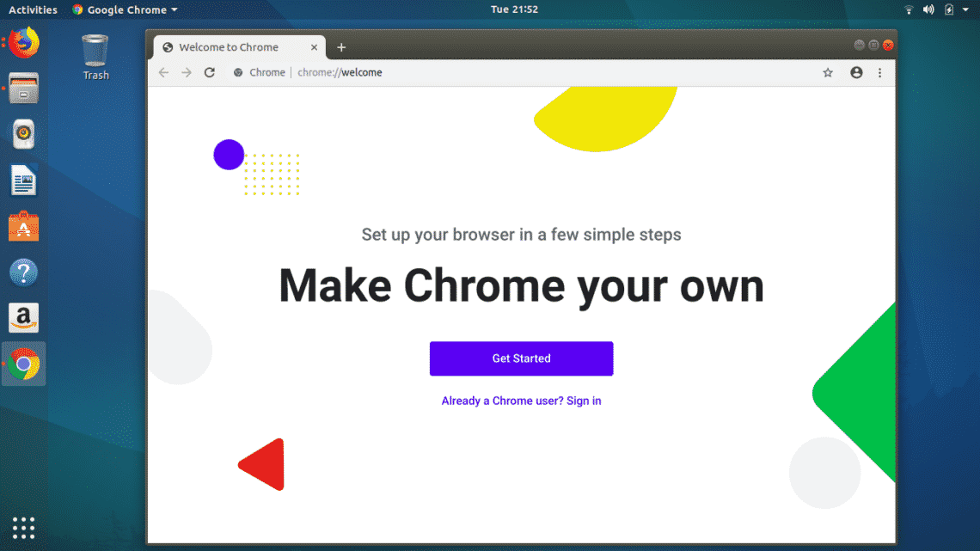Open the clock showing Tue 21:52
Viewport: 980px width, 551px height.
click(514, 9)
